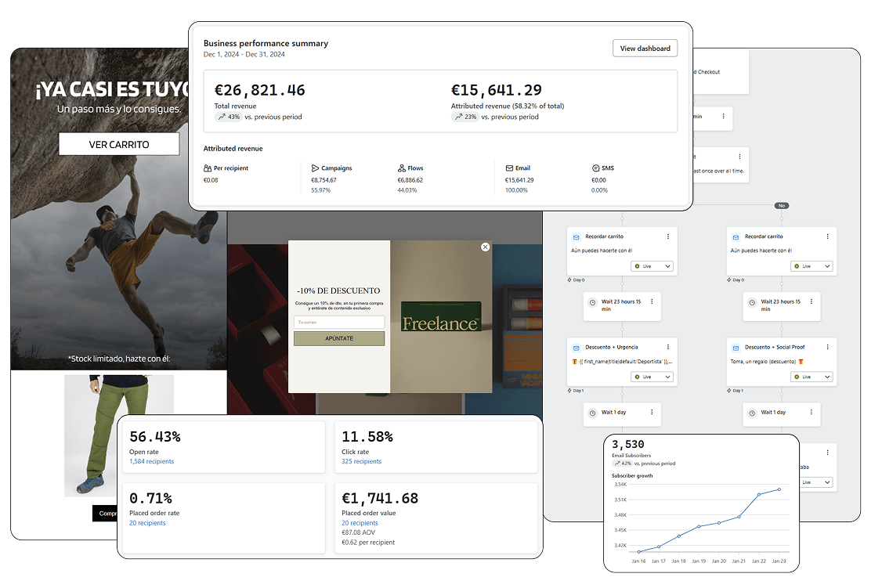Click the No branch label in the flow
Screen dimensions: 882x588
(x=781, y=206)
